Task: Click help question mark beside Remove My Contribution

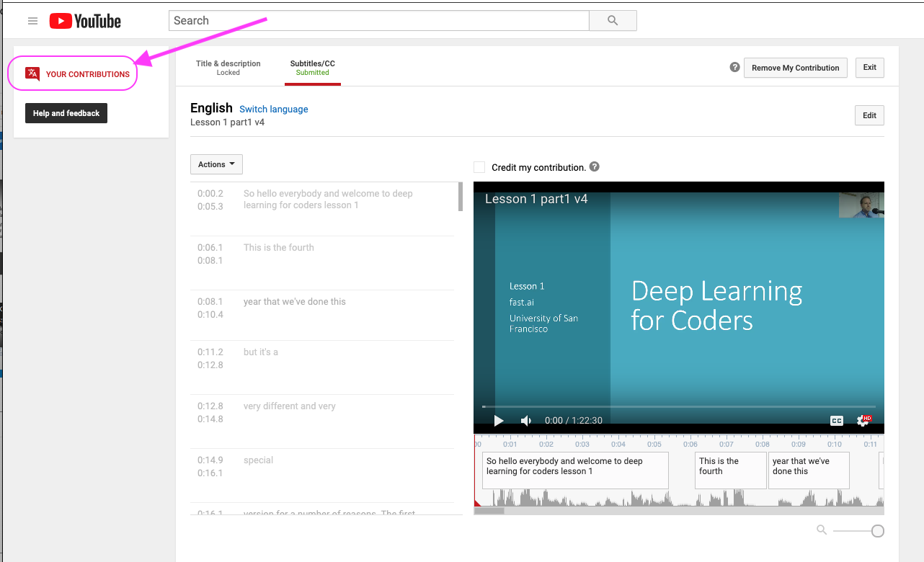Action: tap(734, 67)
